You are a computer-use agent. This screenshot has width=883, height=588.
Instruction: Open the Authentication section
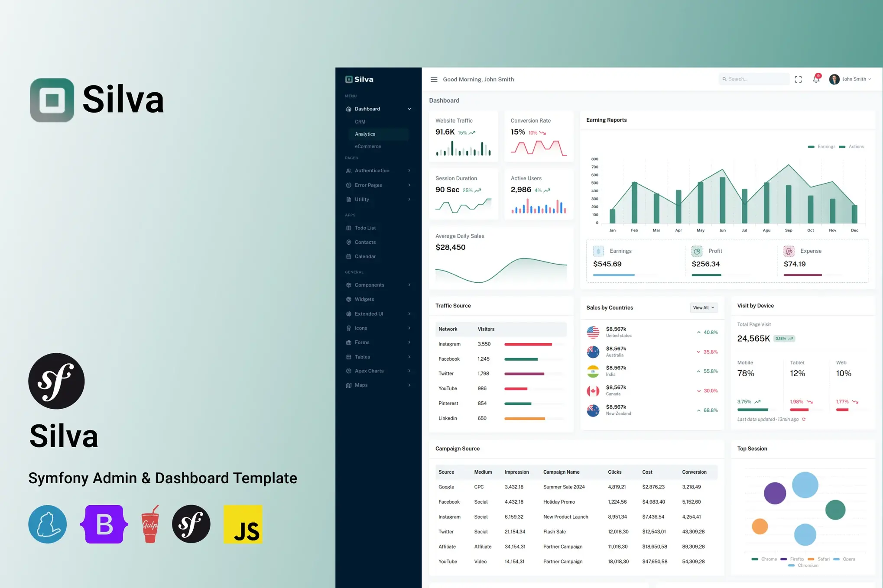[x=372, y=171]
